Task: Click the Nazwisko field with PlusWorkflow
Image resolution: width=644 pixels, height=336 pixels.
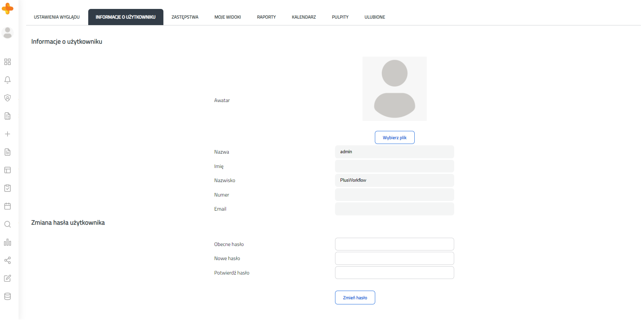Action: pyautogui.click(x=394, y=180)
